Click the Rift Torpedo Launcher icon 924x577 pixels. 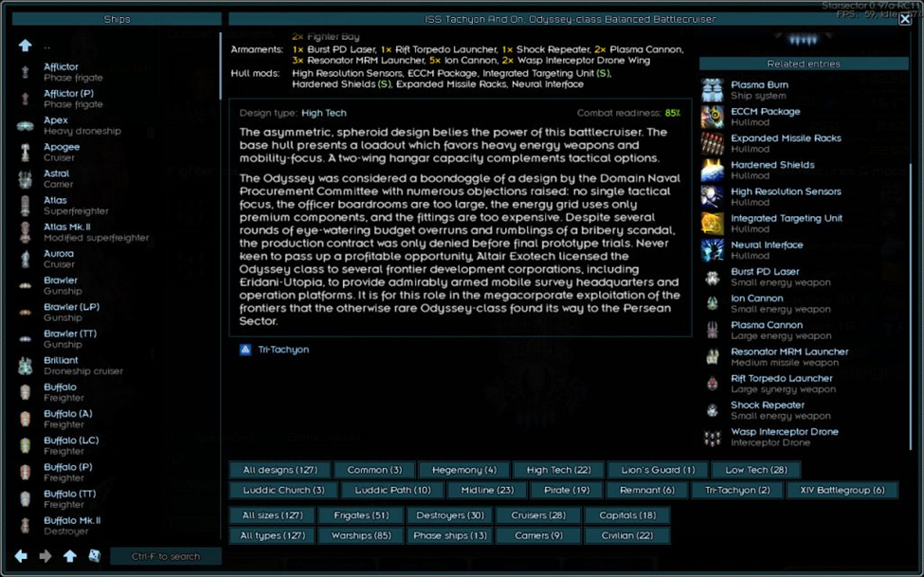tap(712, 384)
